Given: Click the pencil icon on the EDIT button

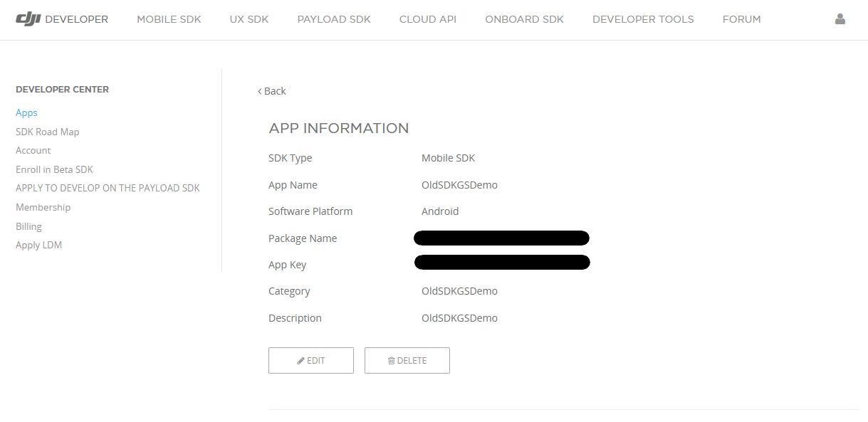Looking at the screenshot, I should click(302, 360).
